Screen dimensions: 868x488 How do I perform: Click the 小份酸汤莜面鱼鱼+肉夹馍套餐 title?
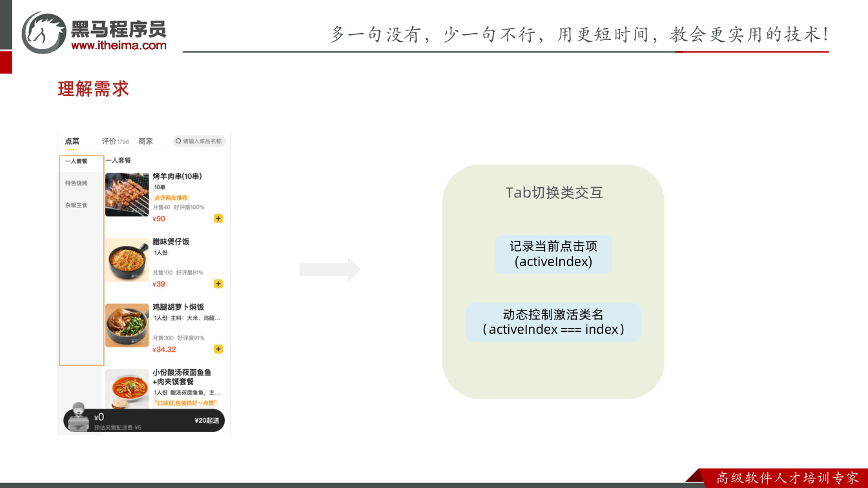[182, 377]
